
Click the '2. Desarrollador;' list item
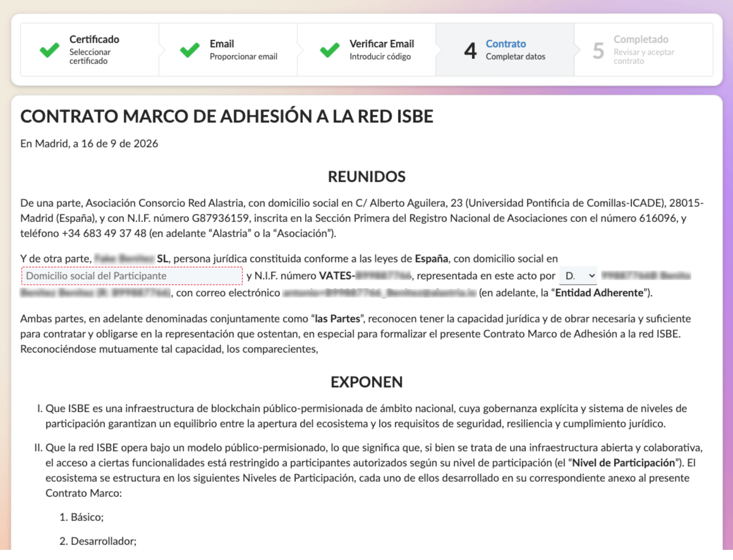coord(98,541)
